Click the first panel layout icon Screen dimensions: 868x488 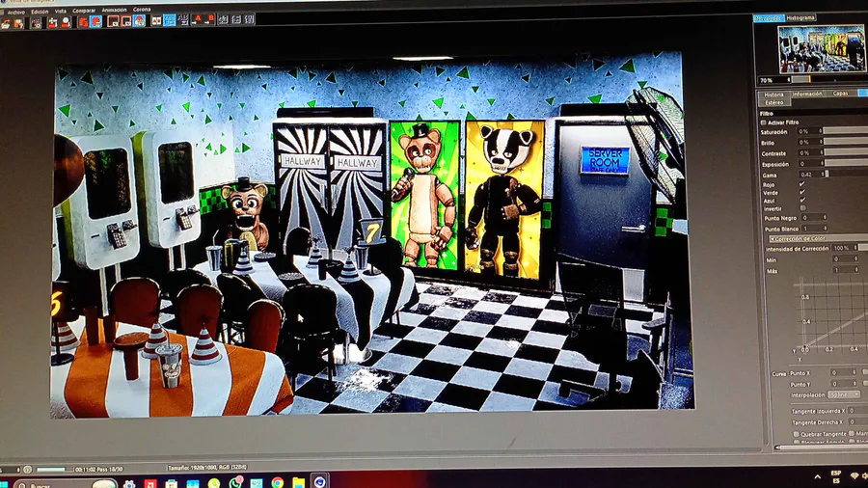[x=223, y=19]
